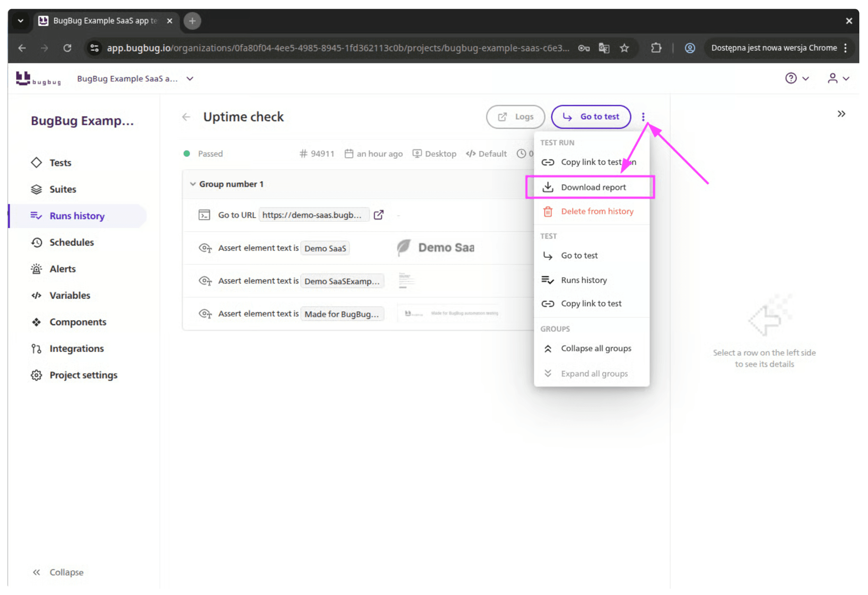
Task: Open Chrome profile avatar icon
Action: coord(690,48)
